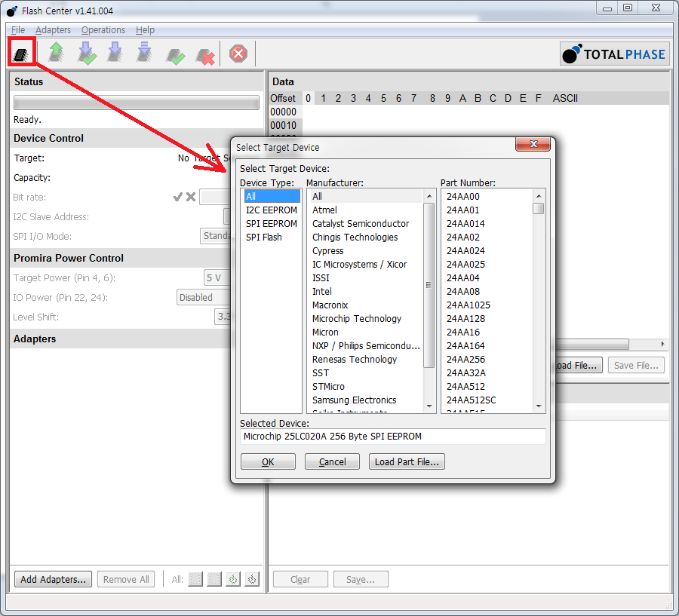The width and height of the screenshot is (679, 616).
Task: Select All in Device Type list
Action: point(272,196)
